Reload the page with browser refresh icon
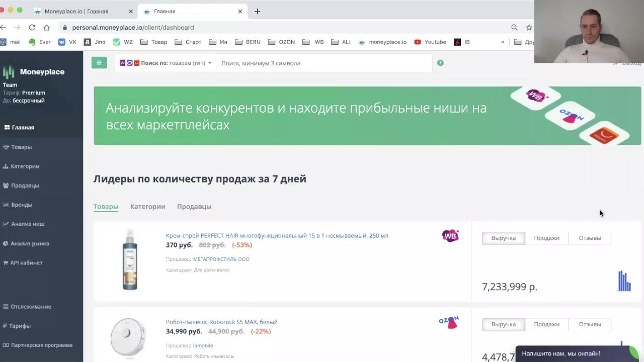Screen dimensions: 644x362 [x=32, y=27]
